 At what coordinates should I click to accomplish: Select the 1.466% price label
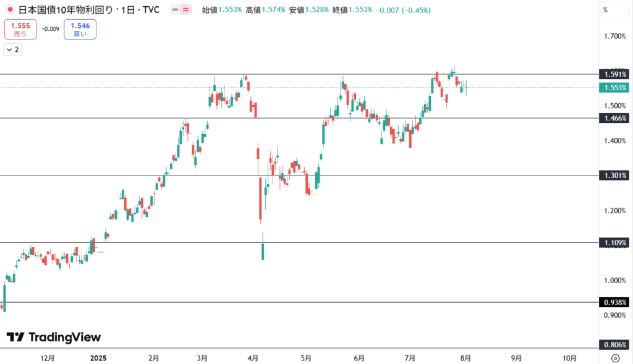614,118
